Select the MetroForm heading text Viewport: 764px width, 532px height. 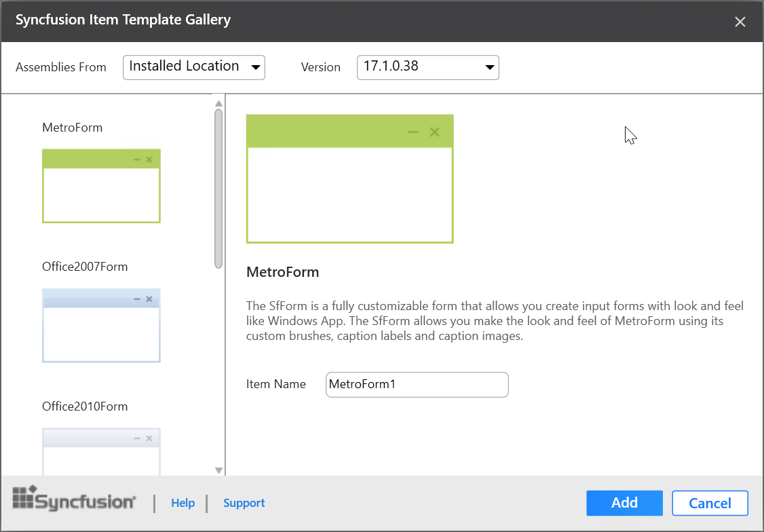(x=283, y=271)
